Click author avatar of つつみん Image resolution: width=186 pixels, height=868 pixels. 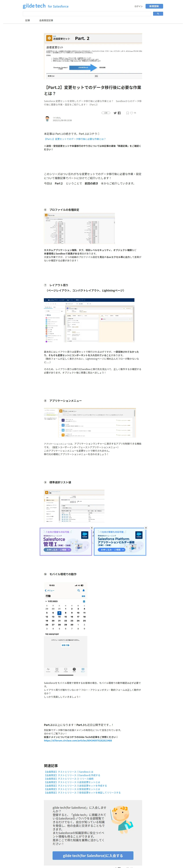point(47,119)
